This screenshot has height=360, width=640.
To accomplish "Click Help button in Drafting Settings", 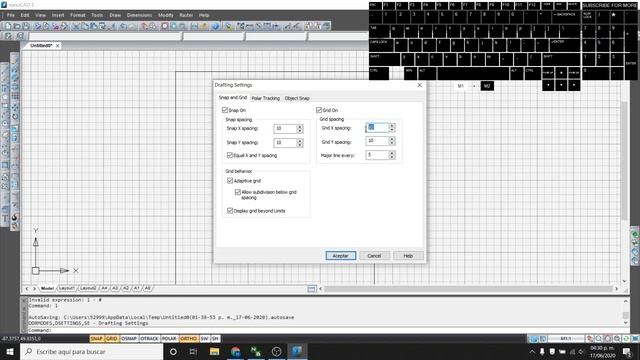I will tap(408, 256).
